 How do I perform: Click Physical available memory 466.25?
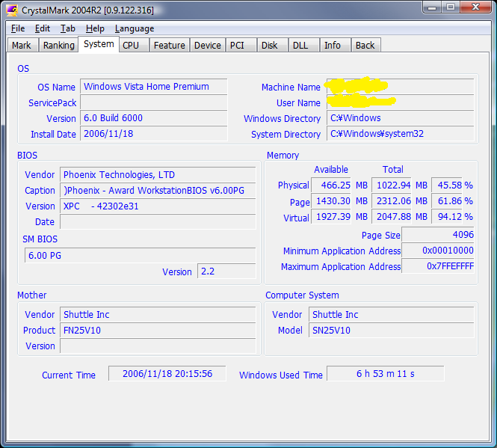point(331,185)
